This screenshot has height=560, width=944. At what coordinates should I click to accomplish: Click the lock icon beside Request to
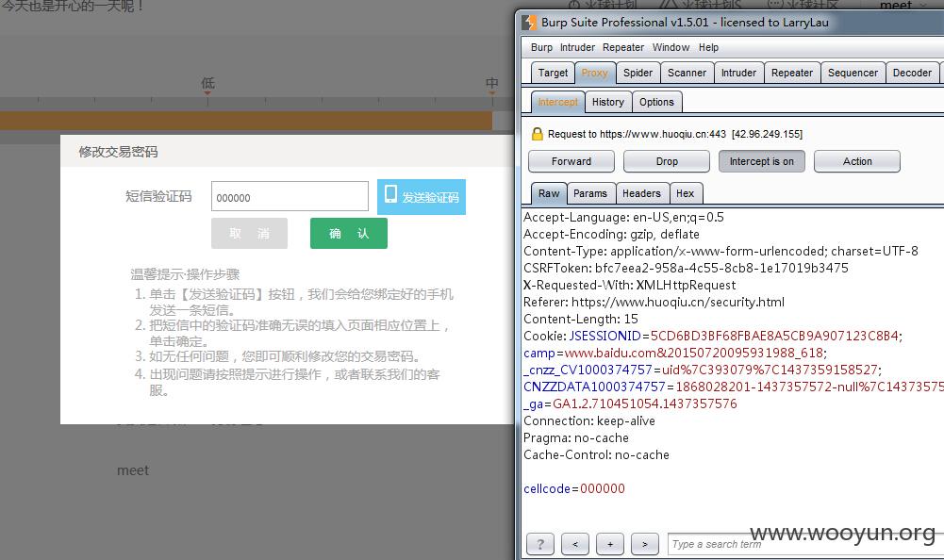[x=537, y=134]
